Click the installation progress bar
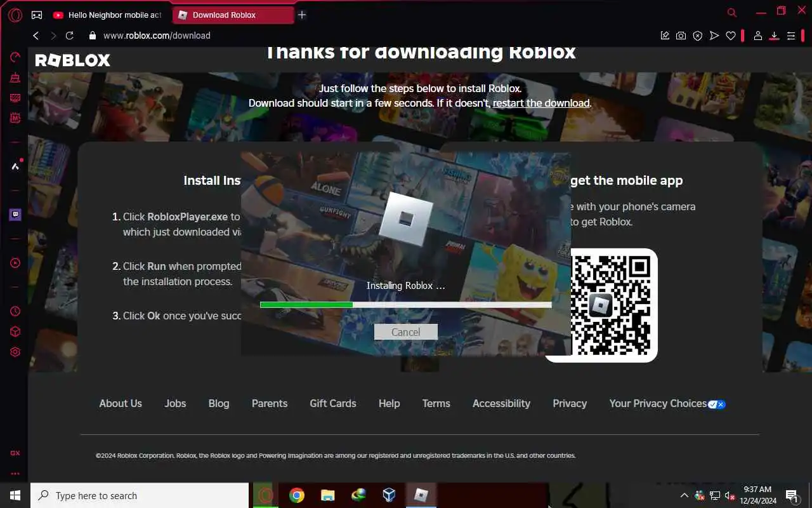Viewport: 812px width, 508px height. pos(405,305)
